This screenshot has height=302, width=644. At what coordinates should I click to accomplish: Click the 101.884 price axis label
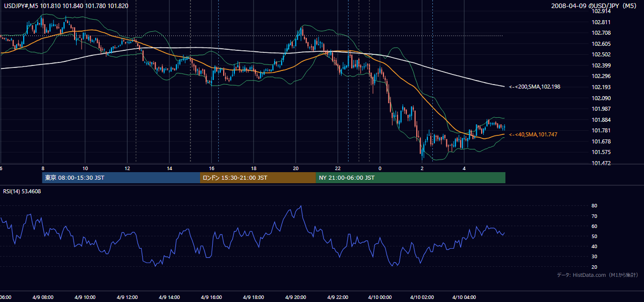[601, 120]
